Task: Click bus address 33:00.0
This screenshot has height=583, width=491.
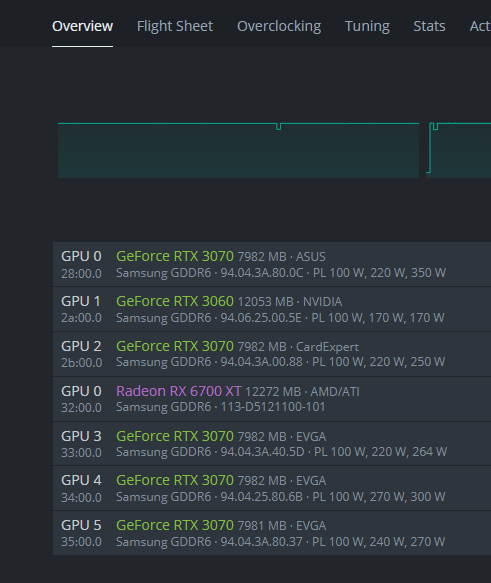Action: pyautogui.click(x=81, y=452)
